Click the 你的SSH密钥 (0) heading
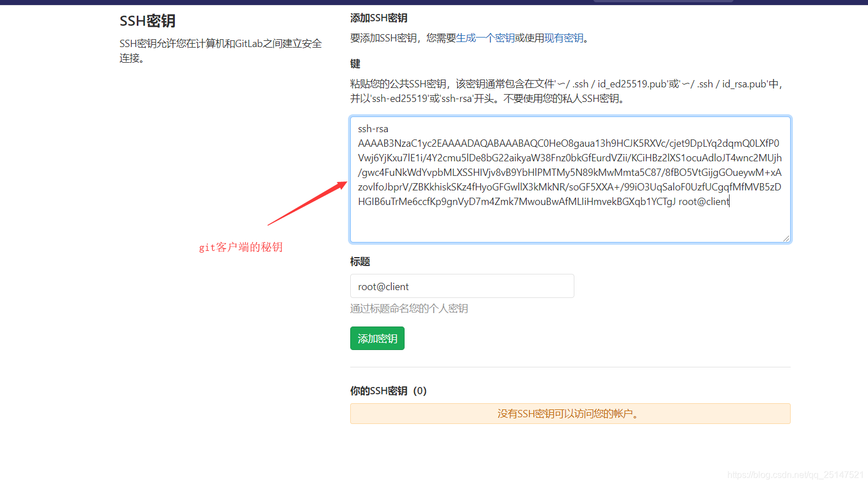Viewport: 868px width, 485px height. (388, 390)
